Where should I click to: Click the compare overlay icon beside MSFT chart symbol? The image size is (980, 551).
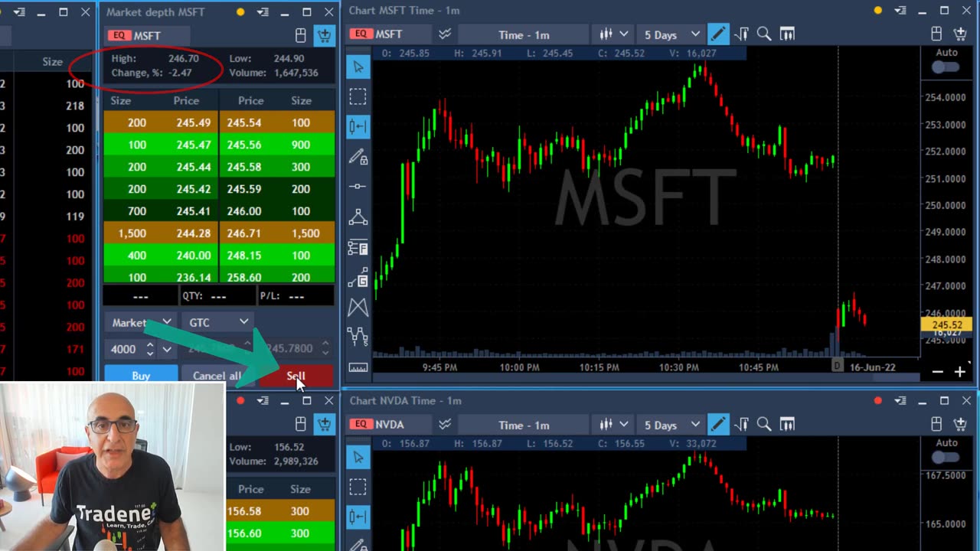coord(445,34)
